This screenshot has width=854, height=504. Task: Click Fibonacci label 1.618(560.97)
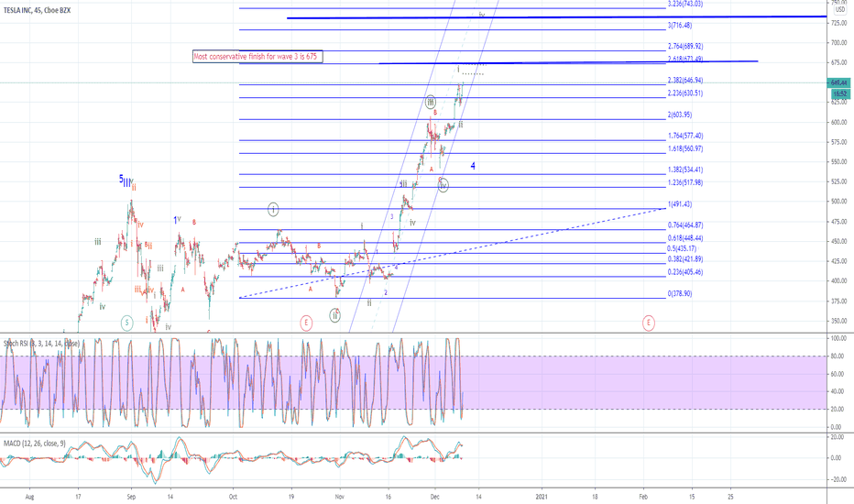[x=685, y=148]
